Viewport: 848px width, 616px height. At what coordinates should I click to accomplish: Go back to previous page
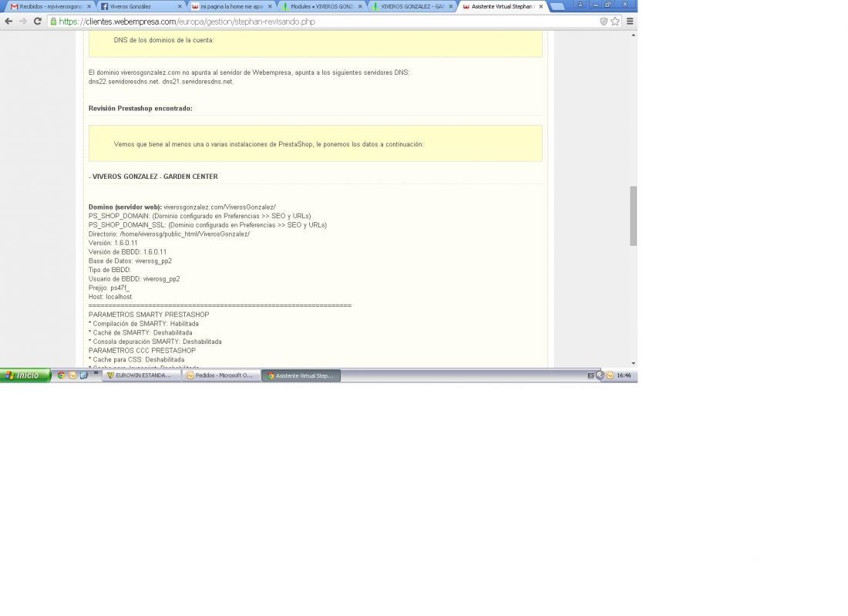[8, 21]
